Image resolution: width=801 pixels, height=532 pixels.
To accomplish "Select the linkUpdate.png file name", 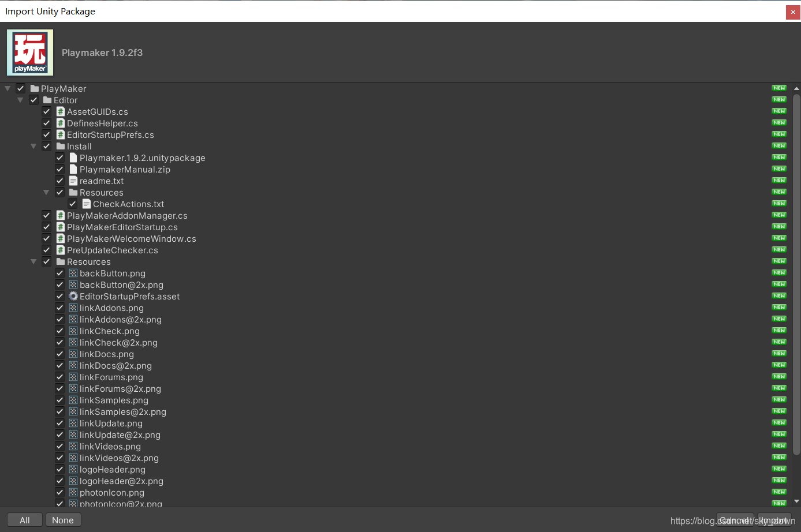I will (111, 424).
